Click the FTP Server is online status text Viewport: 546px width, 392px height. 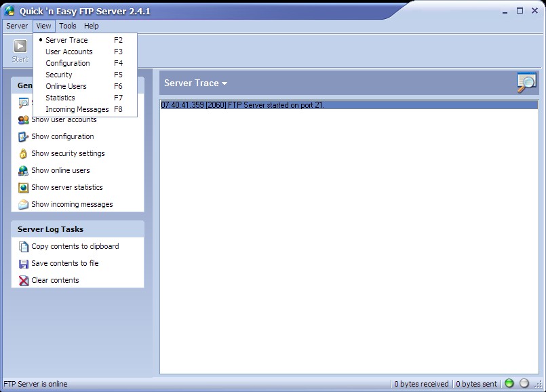click(35, 384)
